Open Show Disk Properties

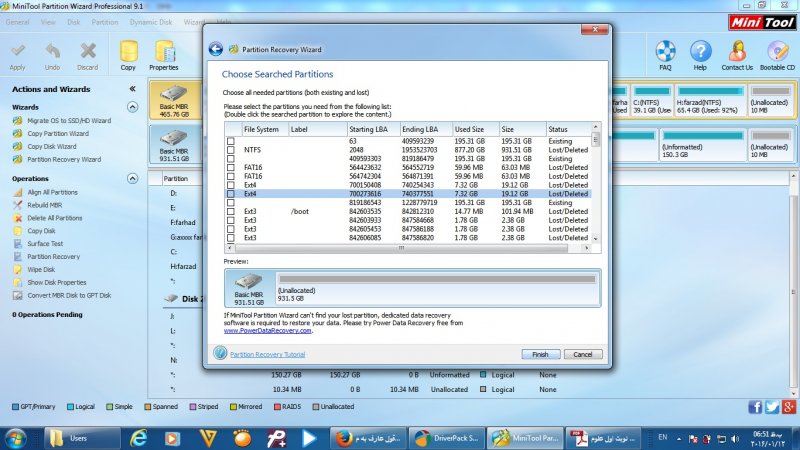[x=57, y=282]
